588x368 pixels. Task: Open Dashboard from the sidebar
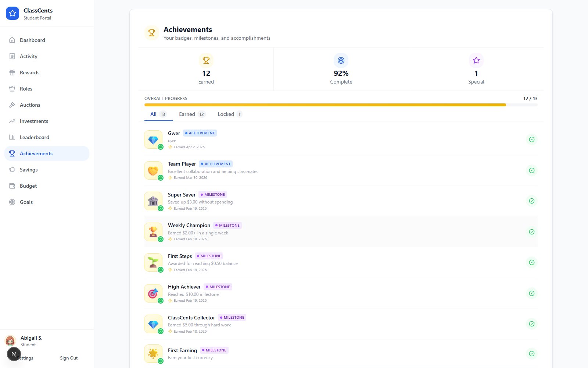coord(47,40)
